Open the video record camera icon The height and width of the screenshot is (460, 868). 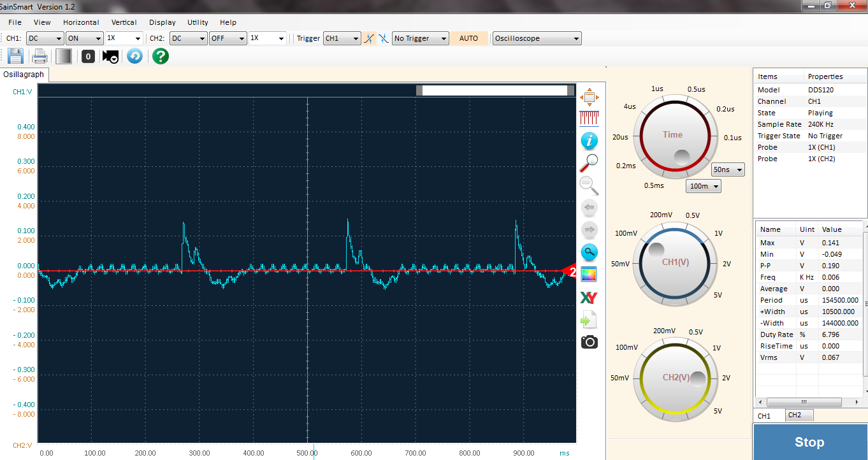point(111,57)
